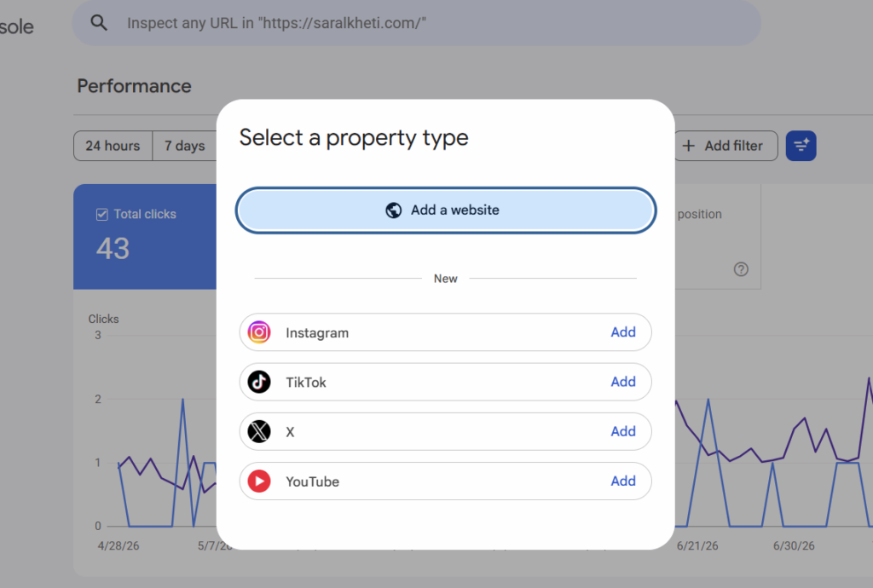873x588 pixels.
Task: Click the Clicks axis label
Action: 103,319
